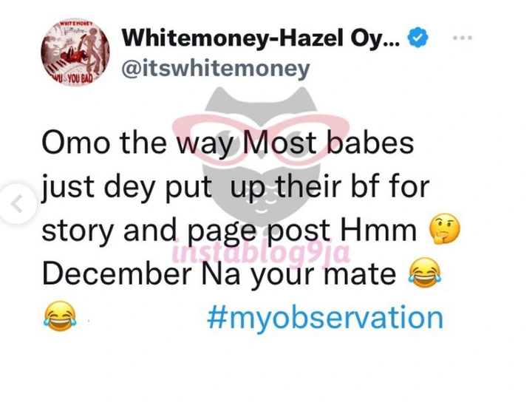This screenshot has width=532, height=405.
Task: Open Whitemoney's profile avatar picture
Action: pos(75,52)
